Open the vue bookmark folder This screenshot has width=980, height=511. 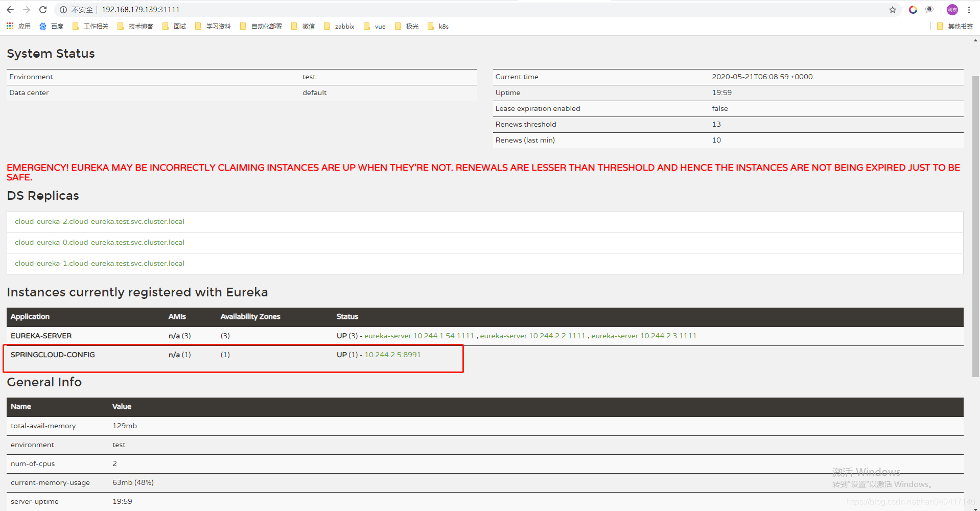(375, 26)
